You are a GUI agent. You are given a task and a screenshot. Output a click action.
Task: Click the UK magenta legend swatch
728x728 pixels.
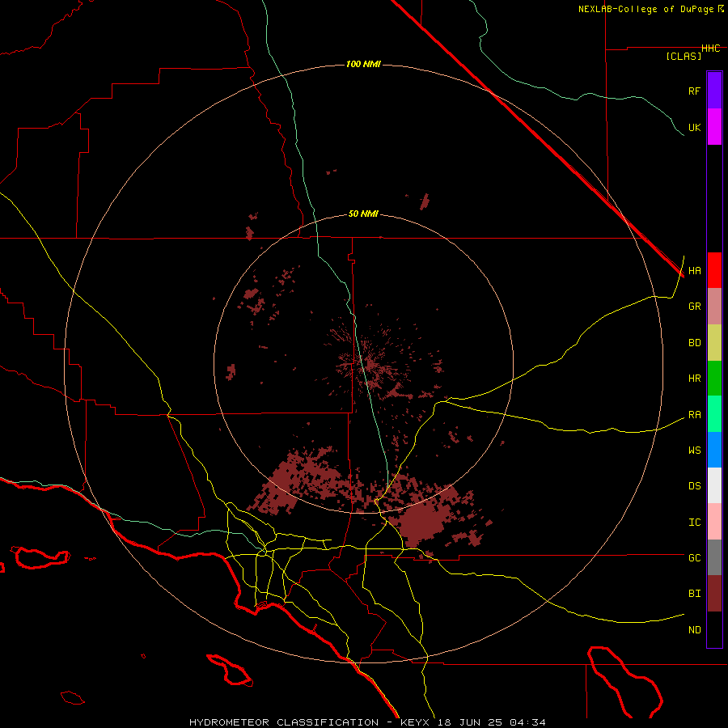pyautogui.click(x=714, y=127)
